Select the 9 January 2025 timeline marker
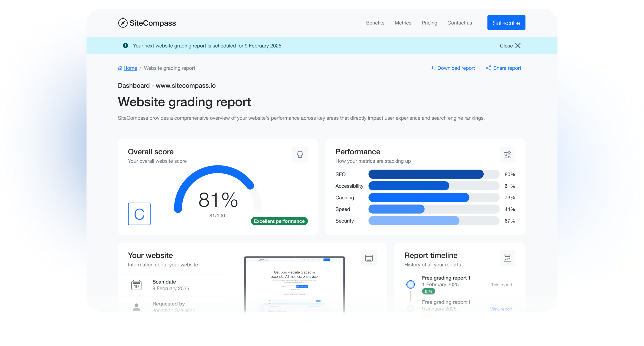The height and width of the screenshot is (346, 644). coord(410,309)
